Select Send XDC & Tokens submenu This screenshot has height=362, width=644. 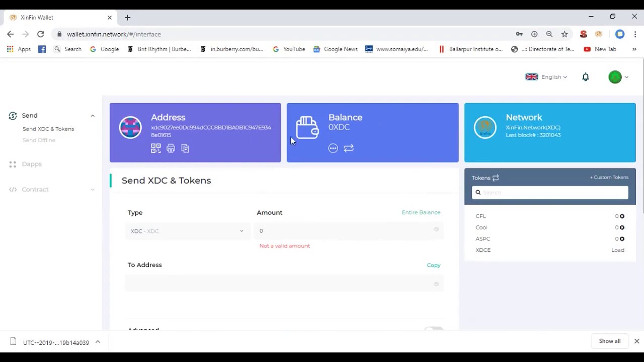pyautogui.click(x=48, y=129)
